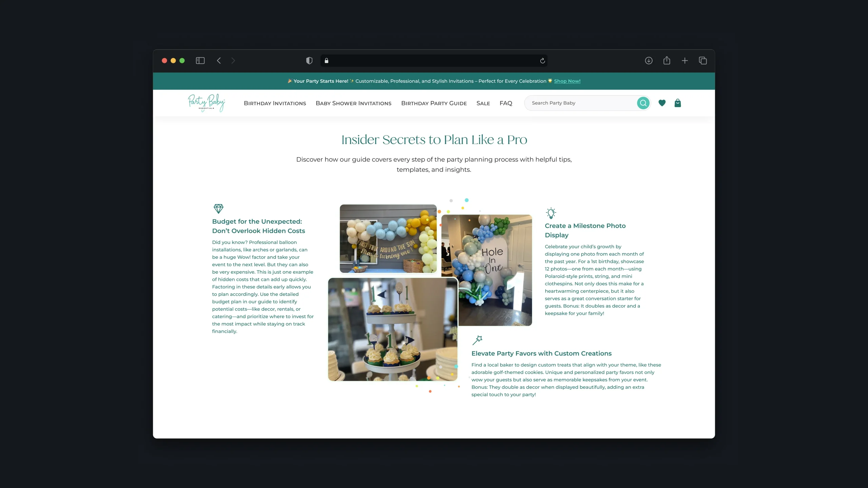Open the Share icon in the toolbar
This screenshot has width=868, height=488.
click(667, 60)
